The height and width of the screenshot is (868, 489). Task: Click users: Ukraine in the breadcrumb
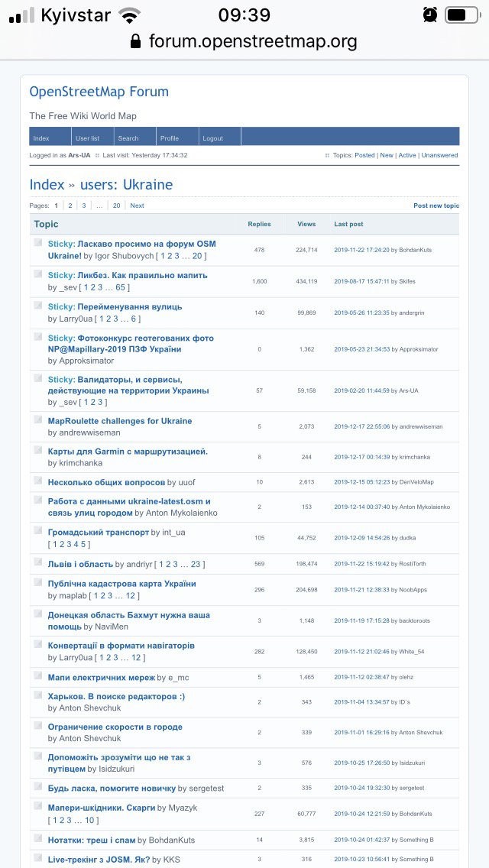tap(126, 184)
